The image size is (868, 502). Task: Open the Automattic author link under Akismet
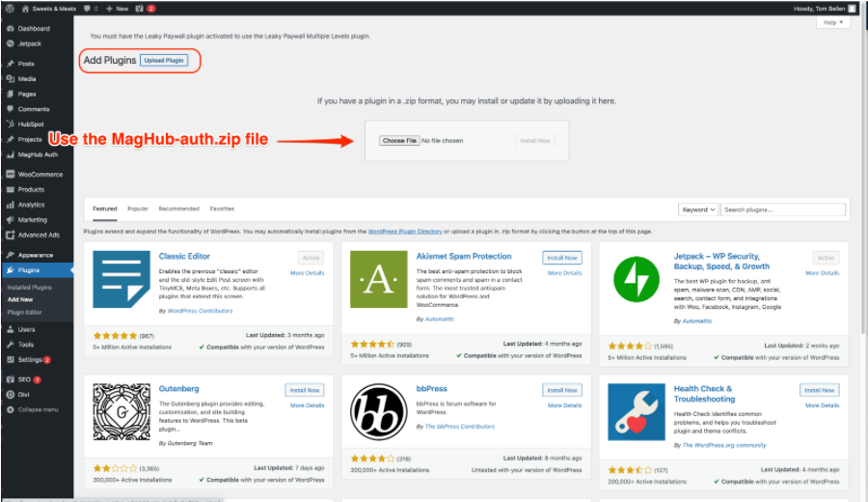tap(440, 320)
